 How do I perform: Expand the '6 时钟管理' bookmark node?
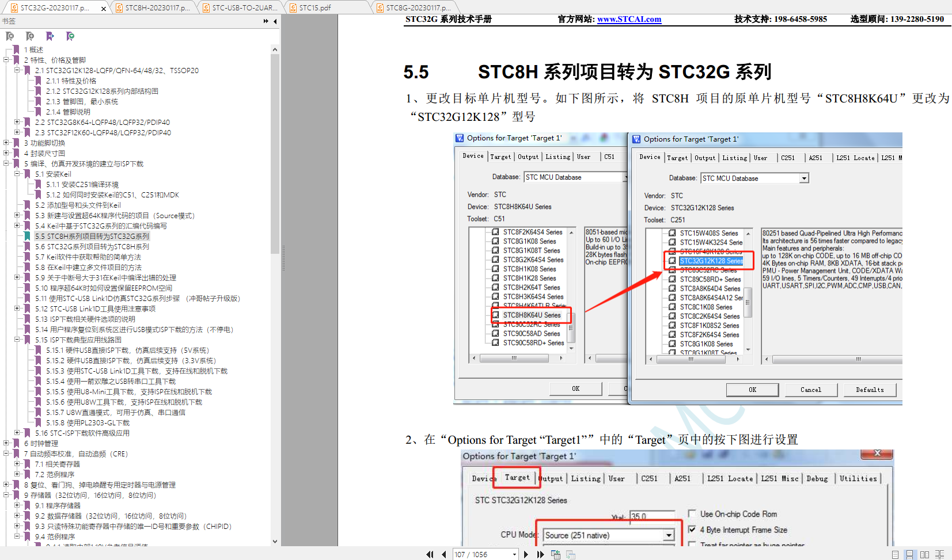pos(6,443)
